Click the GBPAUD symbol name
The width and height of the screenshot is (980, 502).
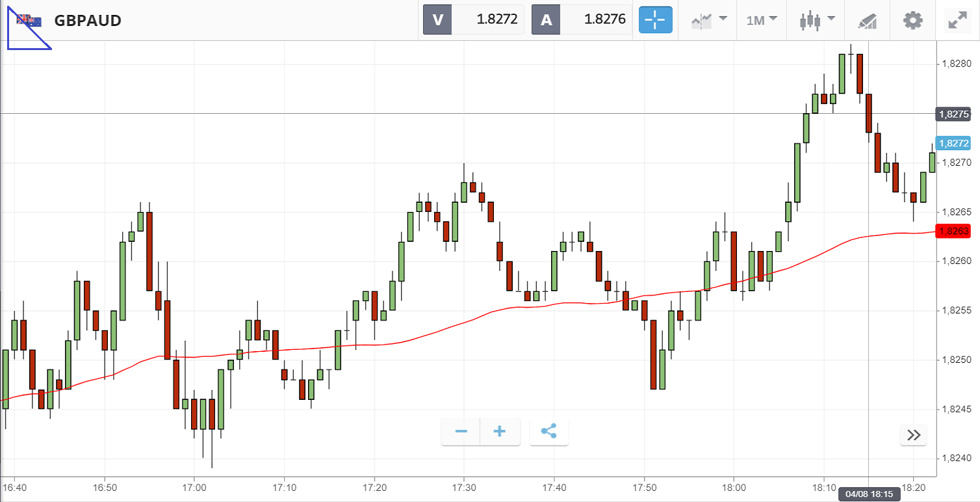(x=88, y=21)
